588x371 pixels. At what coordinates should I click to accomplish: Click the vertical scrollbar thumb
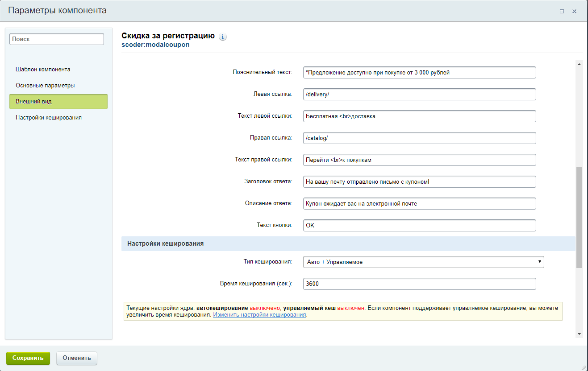click(x=579, y=217)
